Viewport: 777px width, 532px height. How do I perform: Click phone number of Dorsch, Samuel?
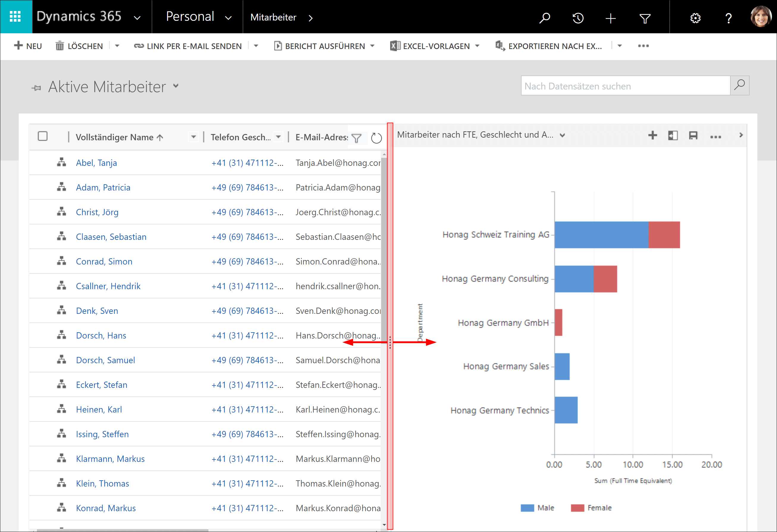tap(247, 360)
